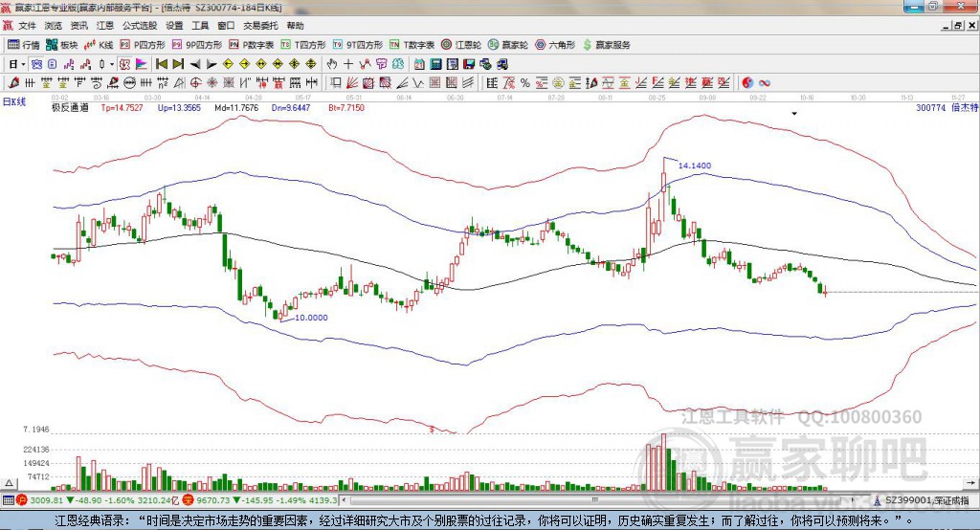Jump to first bar icon

click(161, 64)
